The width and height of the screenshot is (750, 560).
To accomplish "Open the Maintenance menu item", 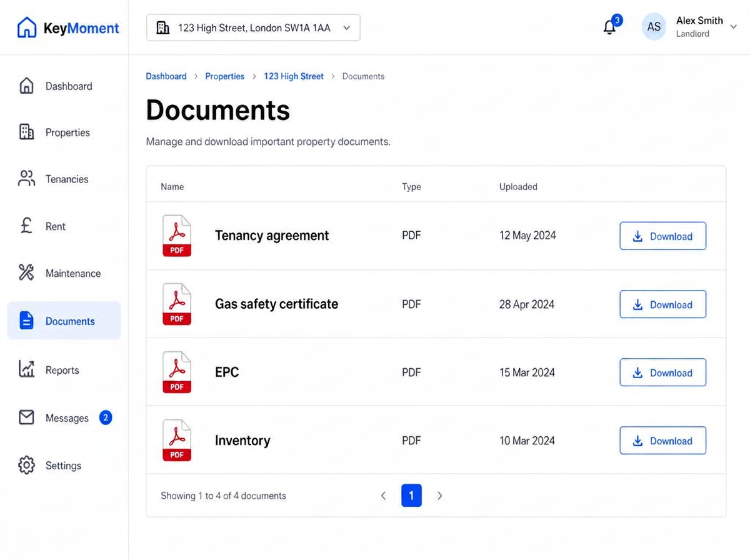I will [x=64, y=273].
